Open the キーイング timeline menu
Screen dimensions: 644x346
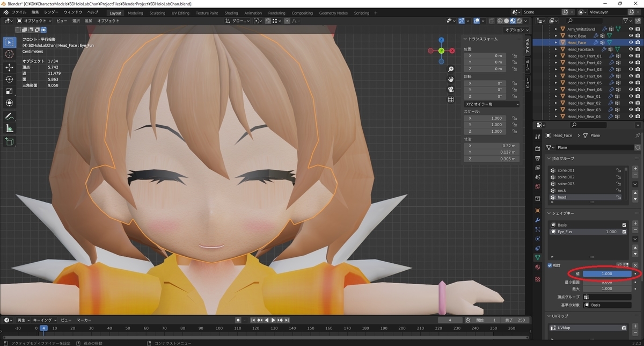click(44, 320)
